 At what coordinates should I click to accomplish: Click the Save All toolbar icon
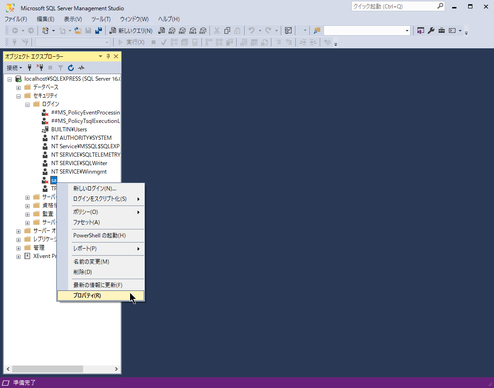[98, 31]
